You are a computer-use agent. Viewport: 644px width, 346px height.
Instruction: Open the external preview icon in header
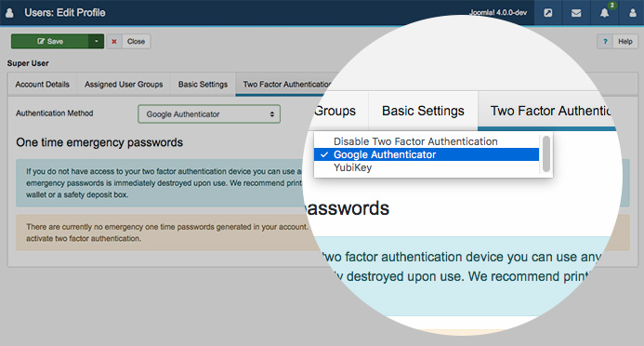click(548, 13)
